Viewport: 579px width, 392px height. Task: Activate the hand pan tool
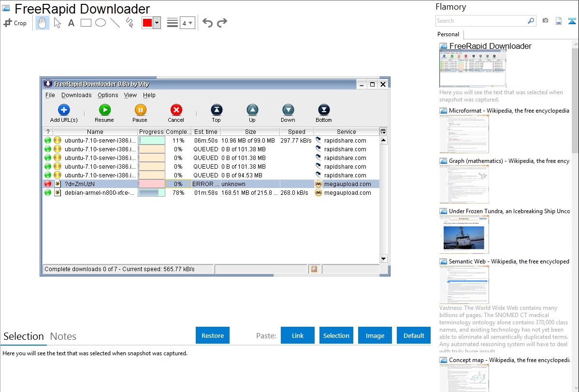click(42, 23)
